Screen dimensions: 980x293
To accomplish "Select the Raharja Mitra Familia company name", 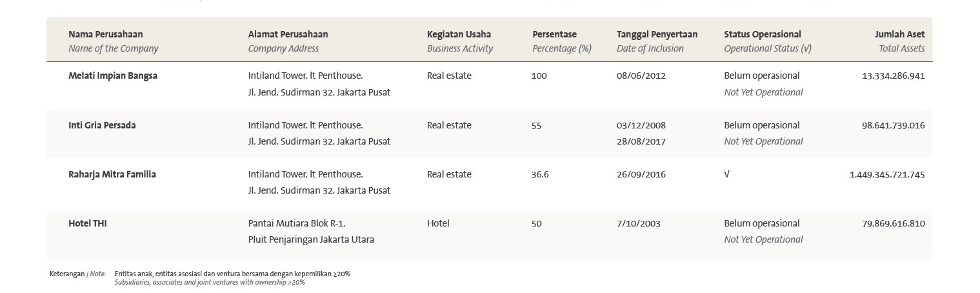I will click(112, 174).
